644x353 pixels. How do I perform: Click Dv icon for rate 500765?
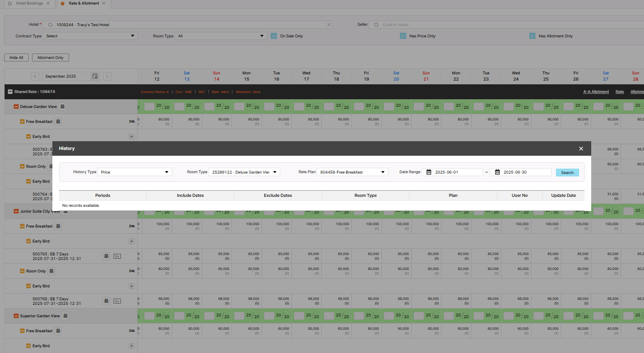point(117,256)
